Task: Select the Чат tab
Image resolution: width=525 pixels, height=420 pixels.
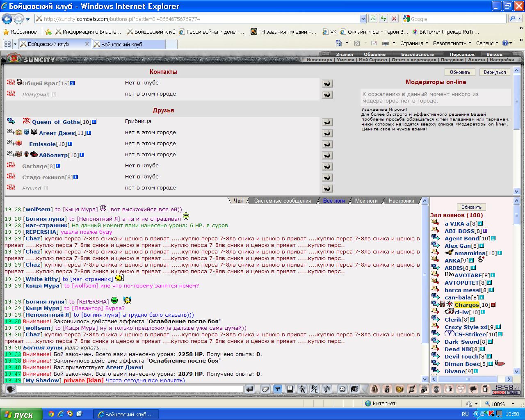Action: 238,201
